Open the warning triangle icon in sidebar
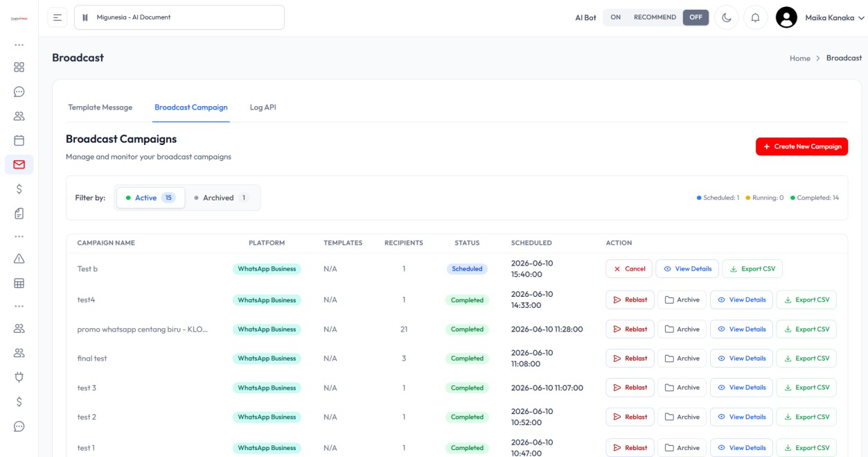This screenshot has height=457, width=868. point(19,259)
